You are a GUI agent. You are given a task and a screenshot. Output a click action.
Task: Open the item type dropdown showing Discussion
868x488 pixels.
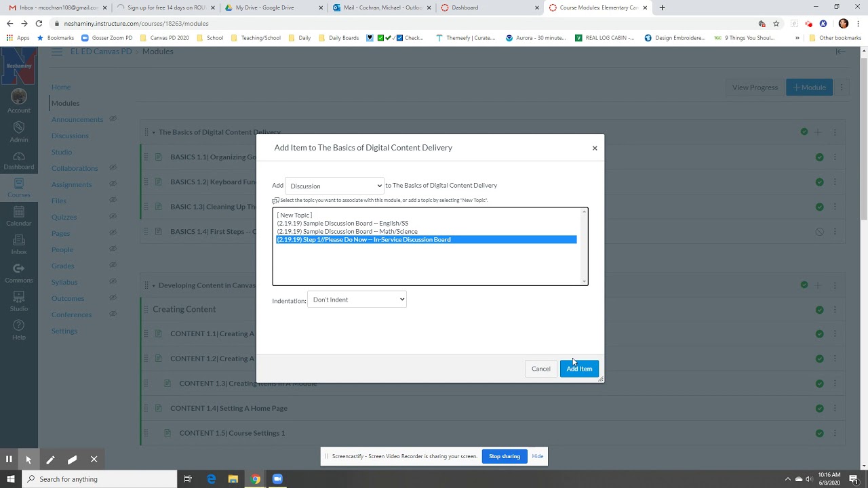[x=335, y=186]
